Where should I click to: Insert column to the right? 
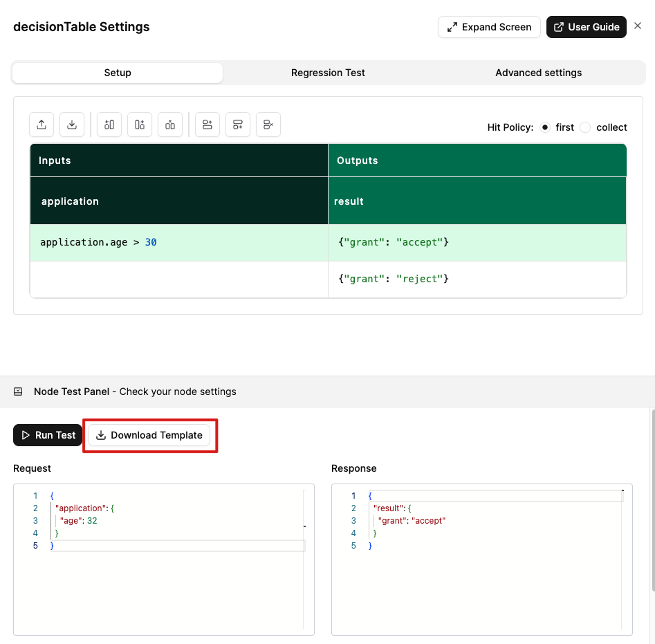(140, 125)
